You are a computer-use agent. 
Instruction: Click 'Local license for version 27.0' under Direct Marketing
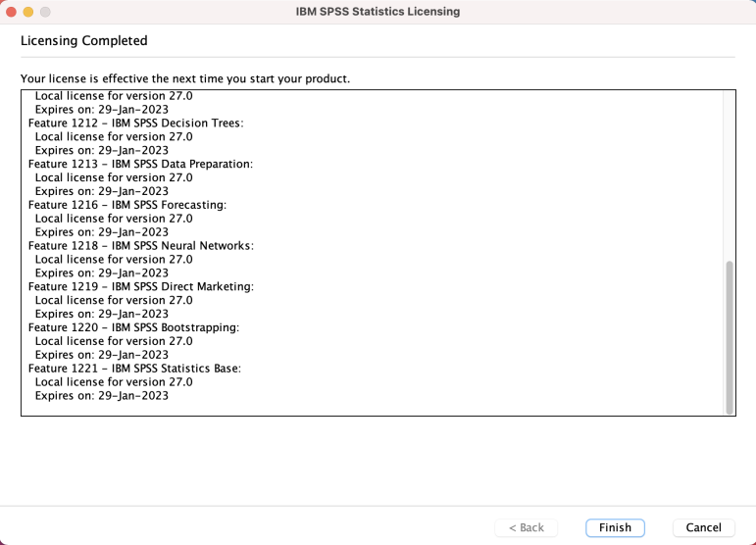tap(114, 300)
